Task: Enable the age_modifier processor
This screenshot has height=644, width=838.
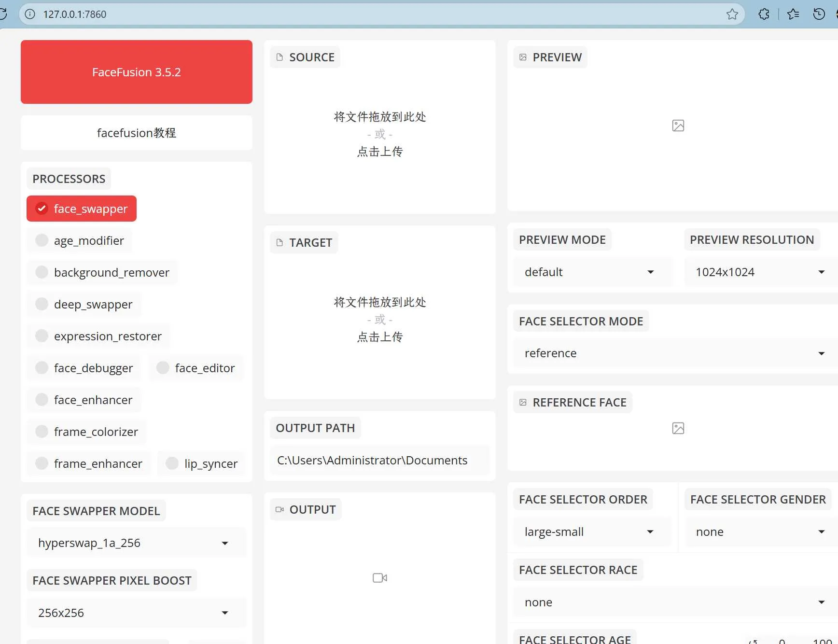Action: pos(80,240)
